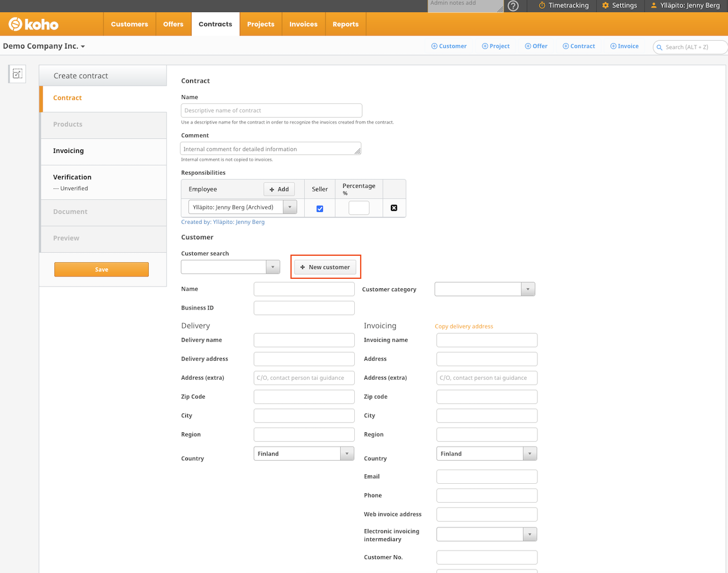Open the help question mark icon
The width and height of the screenshot is (728, 573).
click(x=513, y=6)
